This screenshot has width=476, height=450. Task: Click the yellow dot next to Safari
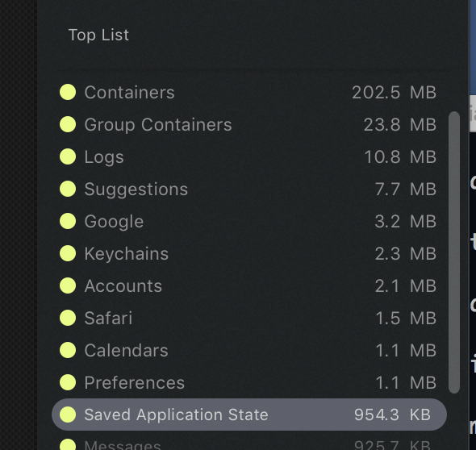(x=68, y=318)
